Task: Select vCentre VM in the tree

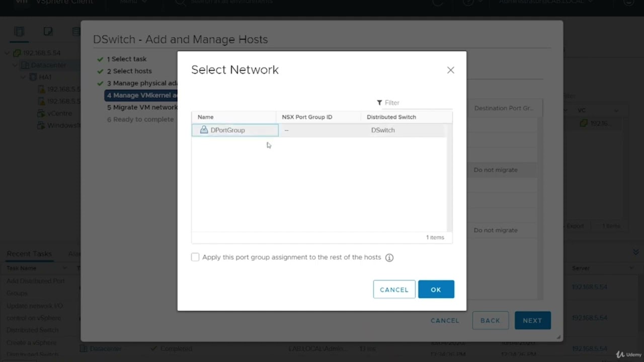Action: [x=59, y=113]
